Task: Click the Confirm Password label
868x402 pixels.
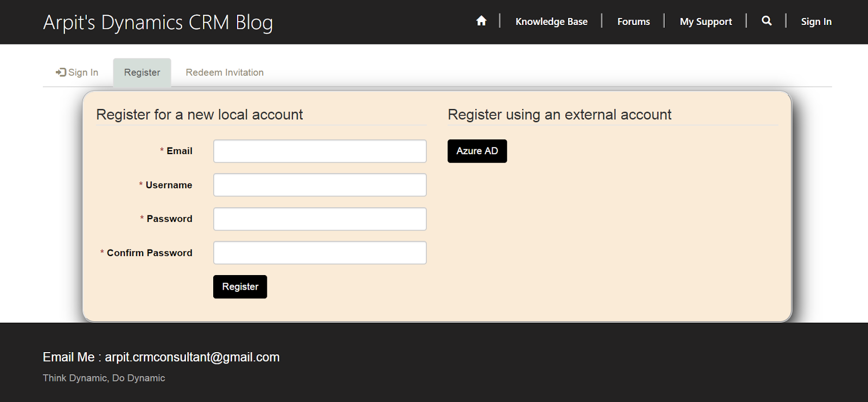Action: (x=149, y=253)
